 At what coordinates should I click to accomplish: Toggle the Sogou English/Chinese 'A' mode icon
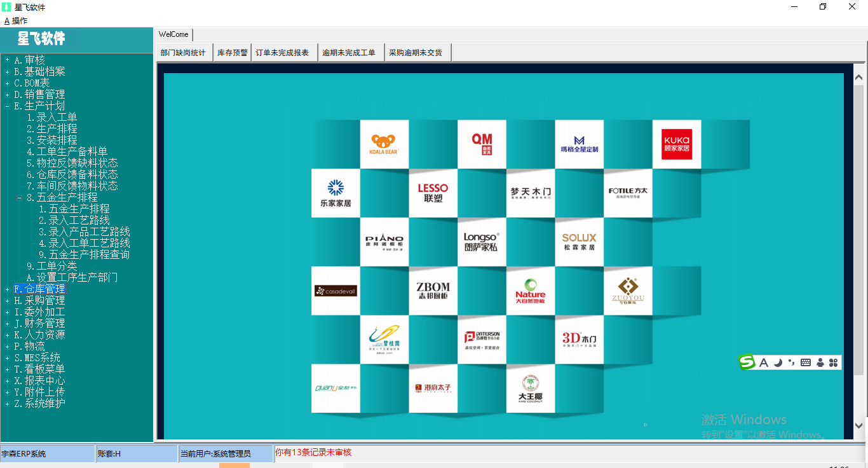click(x=764, y=362)
